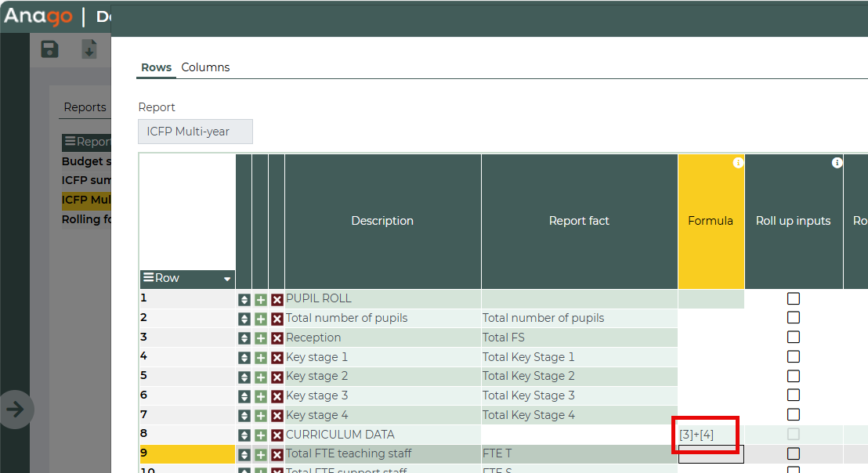The width and height of the screenshot is (868, 473).
Task: Switch to the Columns tab
Action: 205,67
